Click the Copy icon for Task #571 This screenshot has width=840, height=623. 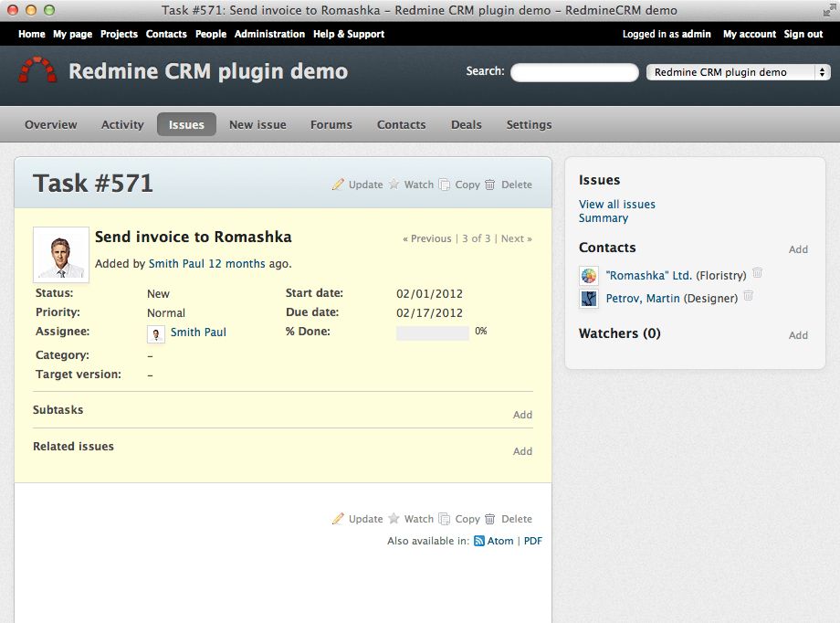(445, 185)
